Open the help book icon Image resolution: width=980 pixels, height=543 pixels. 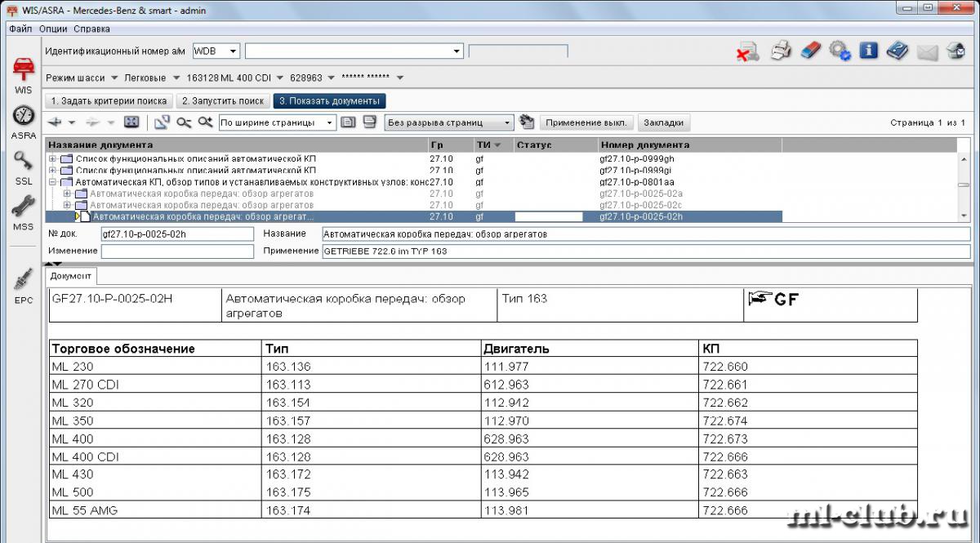click(x=897, y=51)
